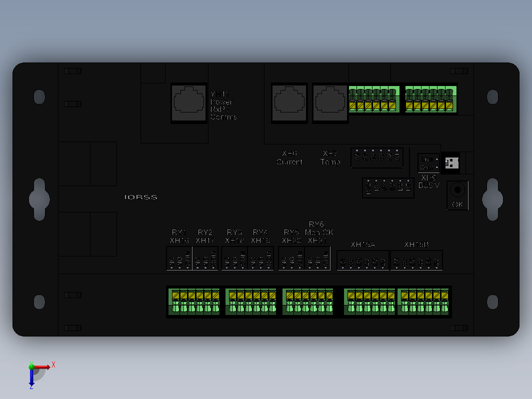Click the OK text under the indicator
This screenshot has width=532, height=399.
pyautogui.click(x=457, y=204)
